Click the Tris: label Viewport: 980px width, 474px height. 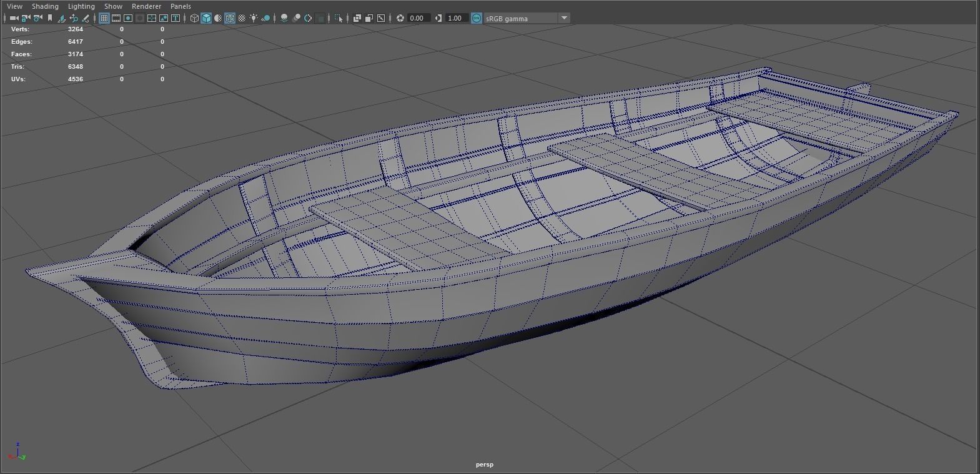pos(17,67)
